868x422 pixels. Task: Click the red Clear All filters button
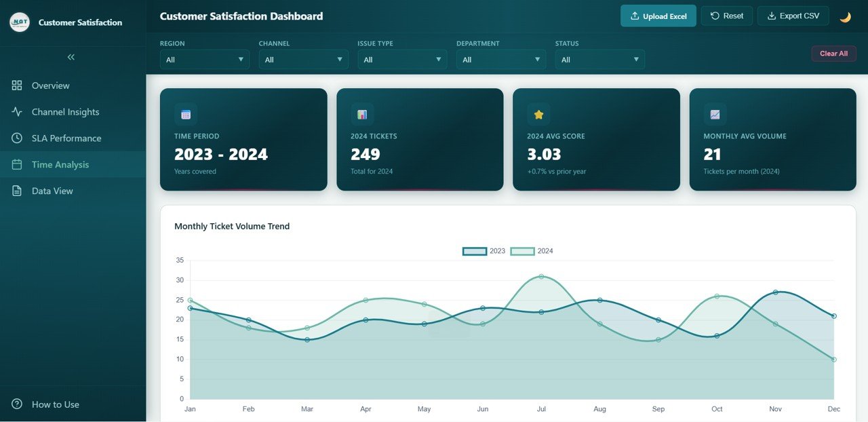point(833,54)
